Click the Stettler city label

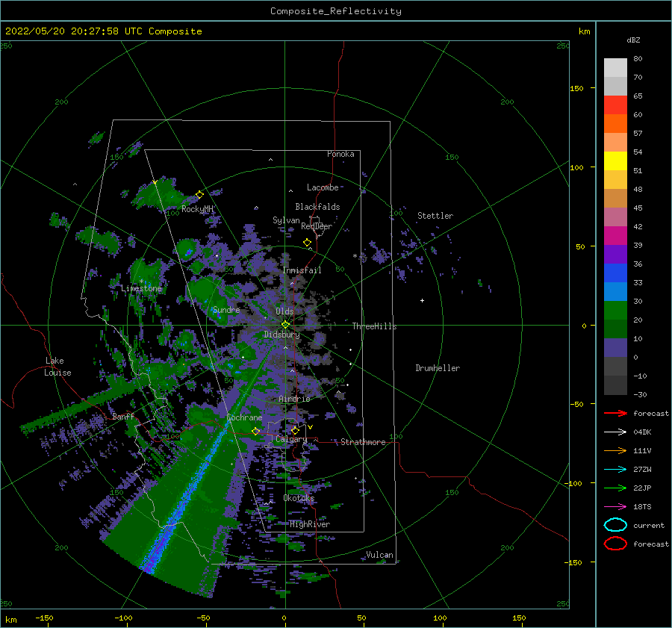click(x=435, y=216)
